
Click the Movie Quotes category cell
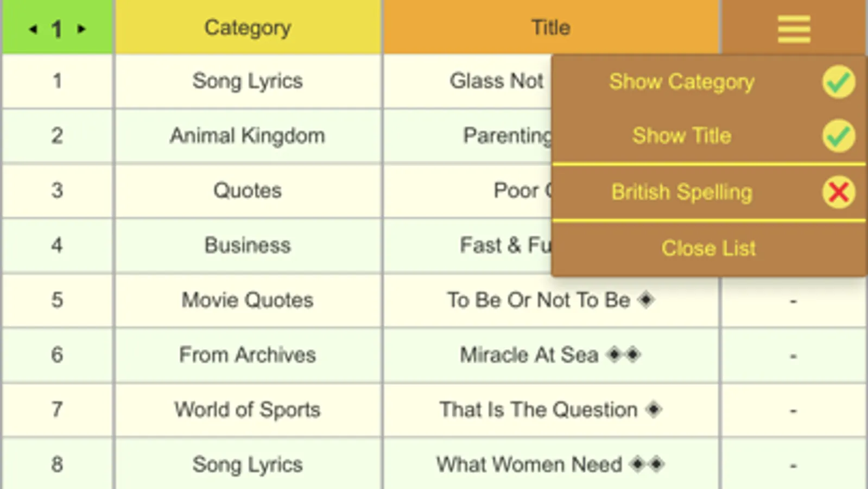click(248, 300)
